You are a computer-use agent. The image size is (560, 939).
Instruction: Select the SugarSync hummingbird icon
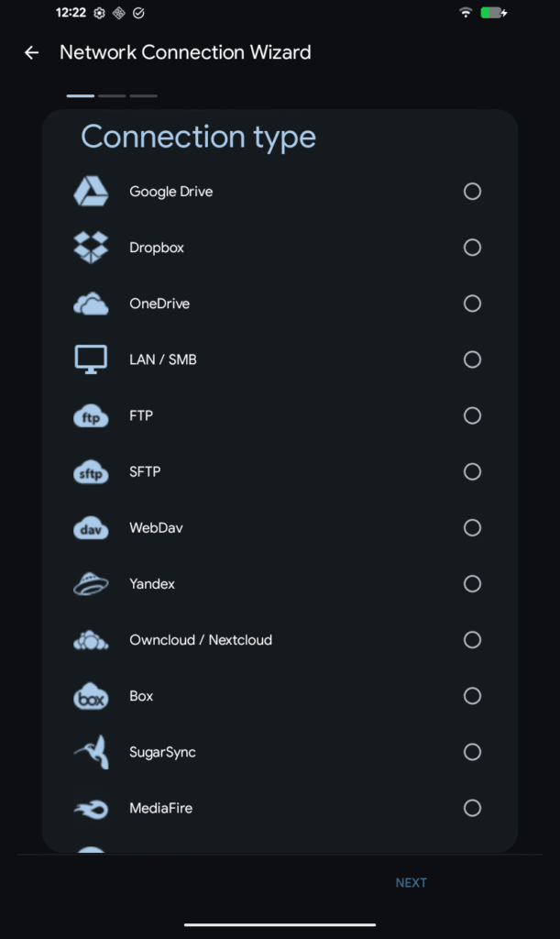click(91, 752)
